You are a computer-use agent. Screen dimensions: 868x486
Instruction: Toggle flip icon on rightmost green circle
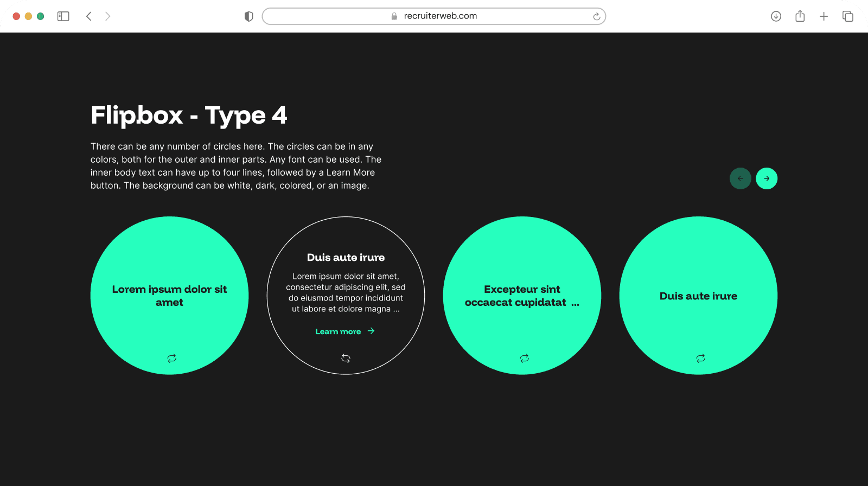700,358
